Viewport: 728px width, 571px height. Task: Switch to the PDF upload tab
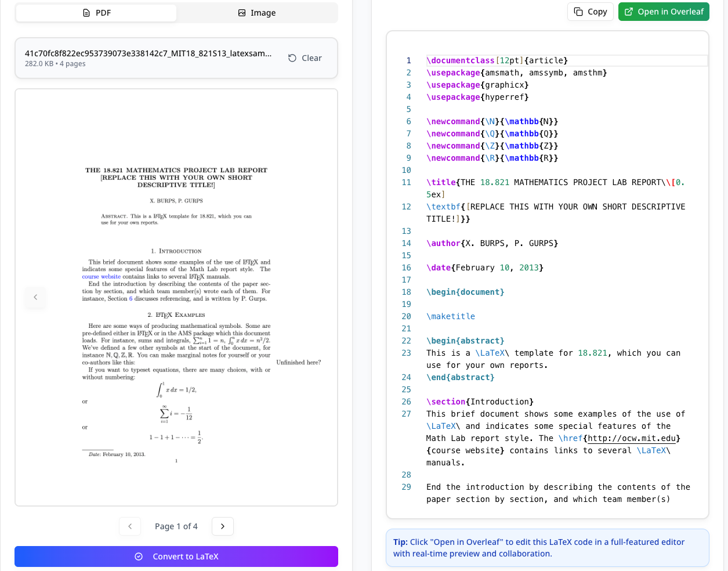[96, 12]
